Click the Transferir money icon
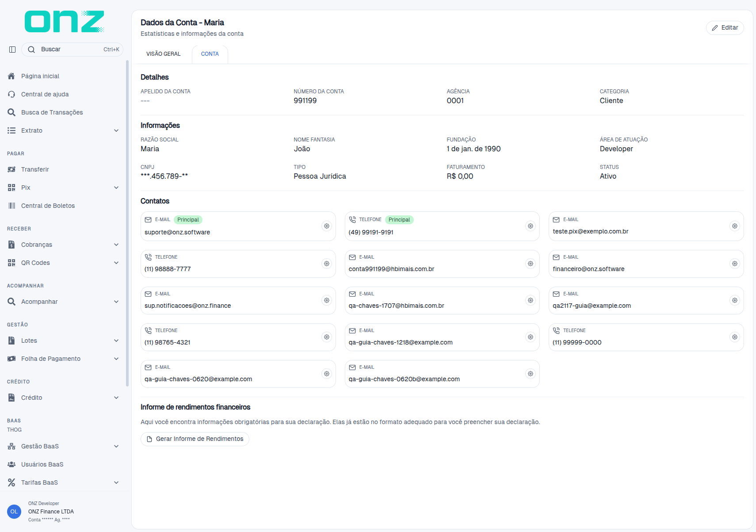Screen dimensions: 756x532 coord(11,169)
